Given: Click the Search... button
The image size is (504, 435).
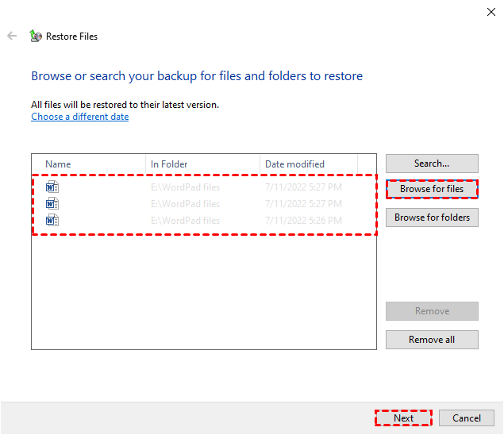Looking at the screenshot, I should 432,164.
